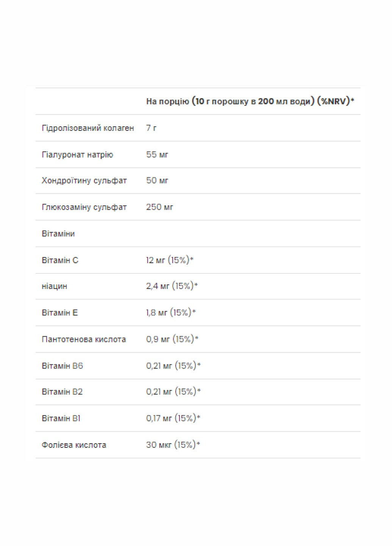Click the 'ніацин' row label
This screenshot has width=392, height=546.
55,286
